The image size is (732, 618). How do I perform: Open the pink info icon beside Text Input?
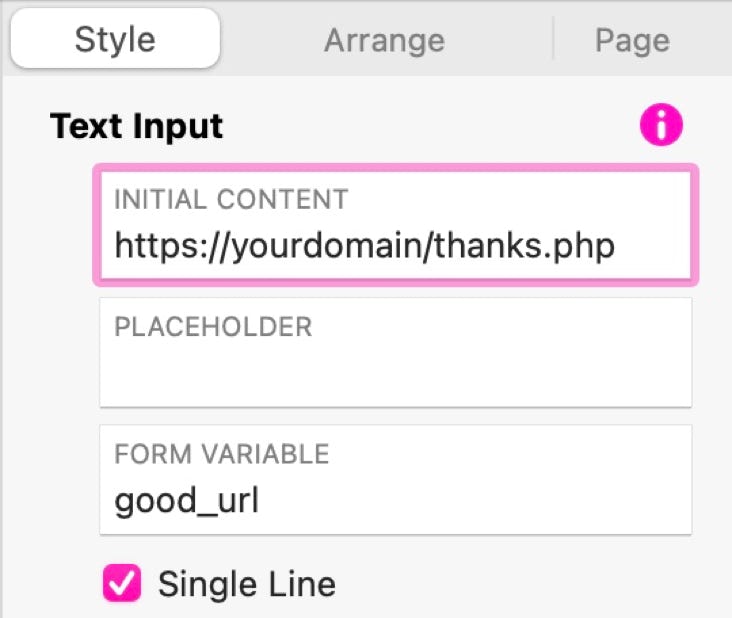pyautogui.click(x=661, y=125)
